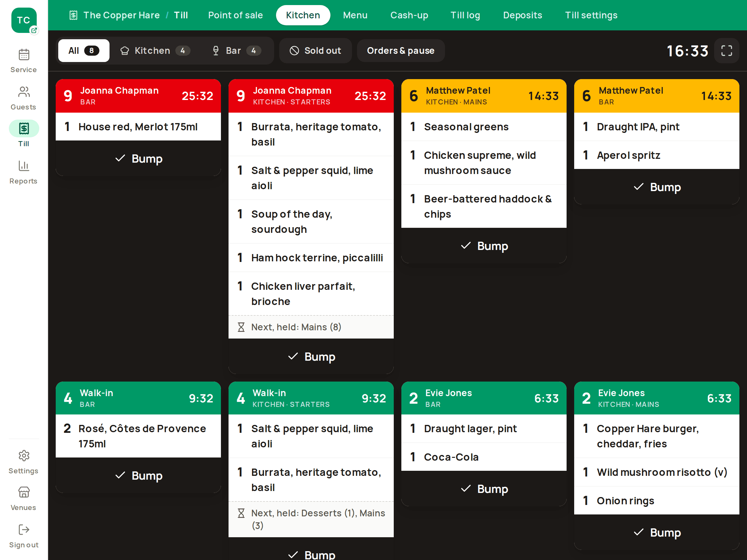Click the till receipt icon beside The Copper Hare
Image resolution: width=747 pixels, height=560 pixels.
(x=73, y=15)
